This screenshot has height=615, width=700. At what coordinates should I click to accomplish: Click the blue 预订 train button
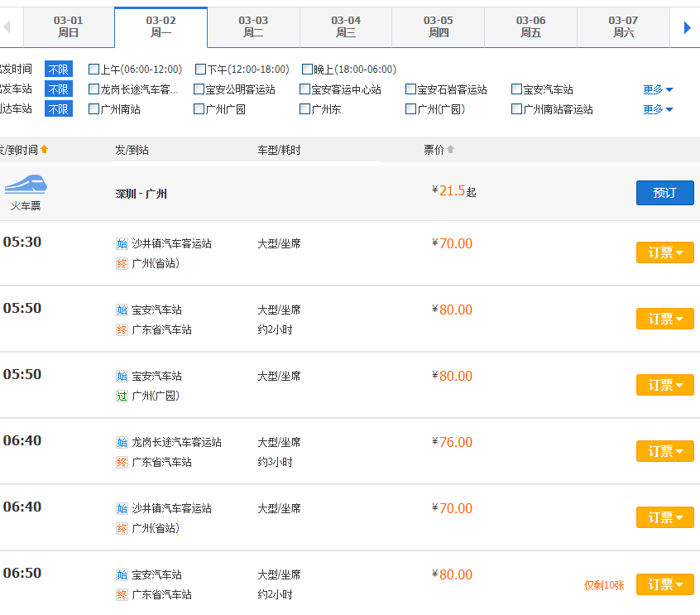tap(664, 193)
